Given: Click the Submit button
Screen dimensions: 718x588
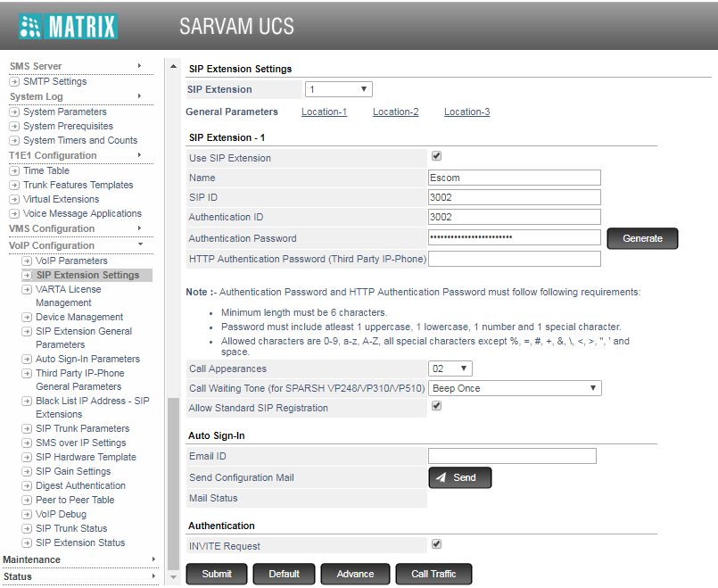Looking at the screenshot, I should (217, 574).
